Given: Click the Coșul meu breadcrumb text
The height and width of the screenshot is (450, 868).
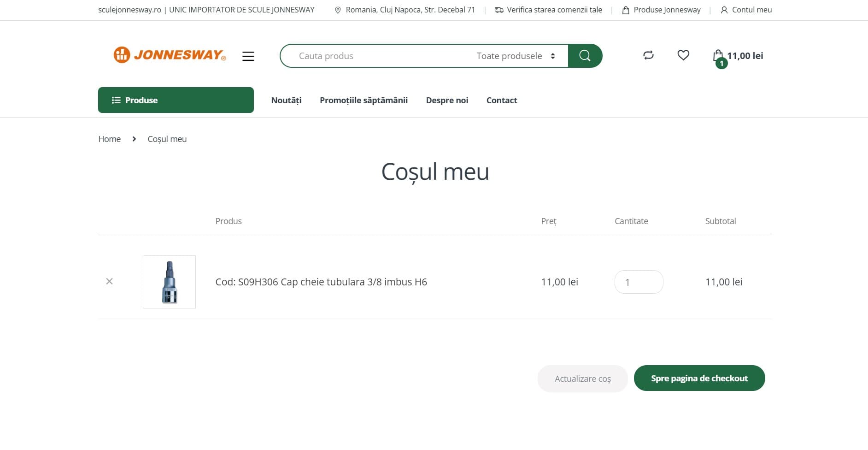Looking at the screenshot, I should click(x=167, y=139).
